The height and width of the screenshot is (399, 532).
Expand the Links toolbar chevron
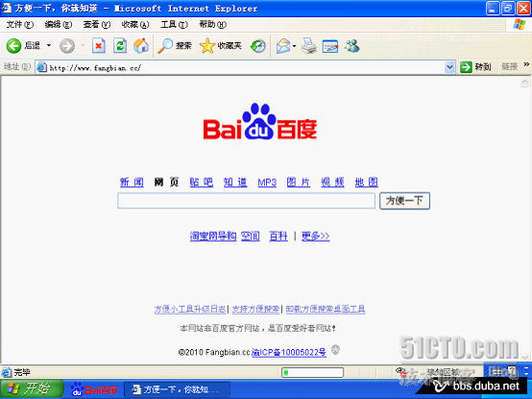tap(526, 64)
